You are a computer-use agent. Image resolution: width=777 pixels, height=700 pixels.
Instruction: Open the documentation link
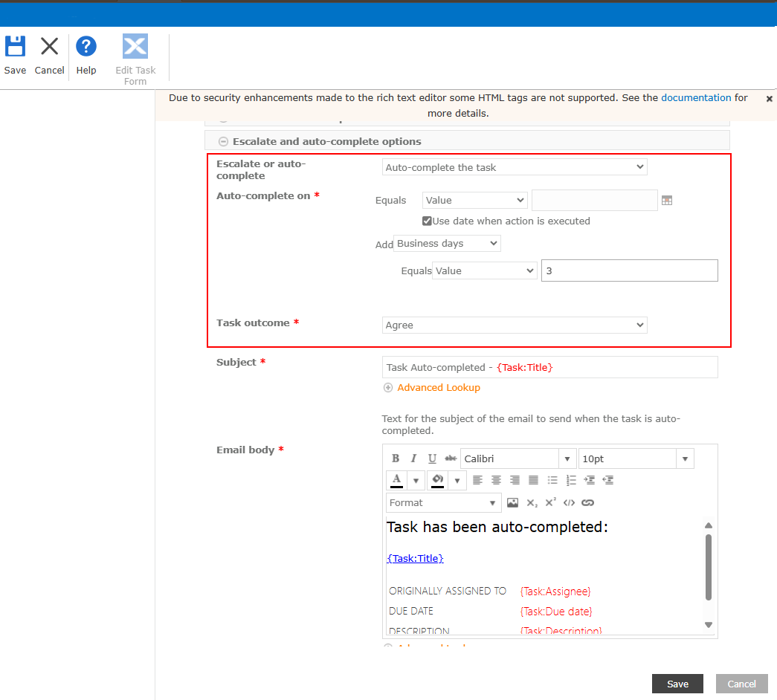tap(696, 97)
